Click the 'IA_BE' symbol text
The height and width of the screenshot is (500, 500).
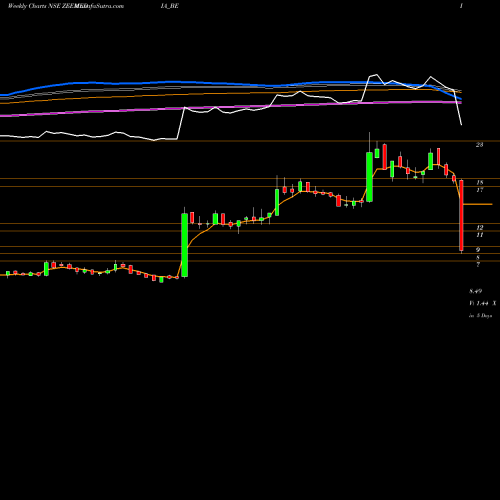pyautogui.click(x=169, y=6)
